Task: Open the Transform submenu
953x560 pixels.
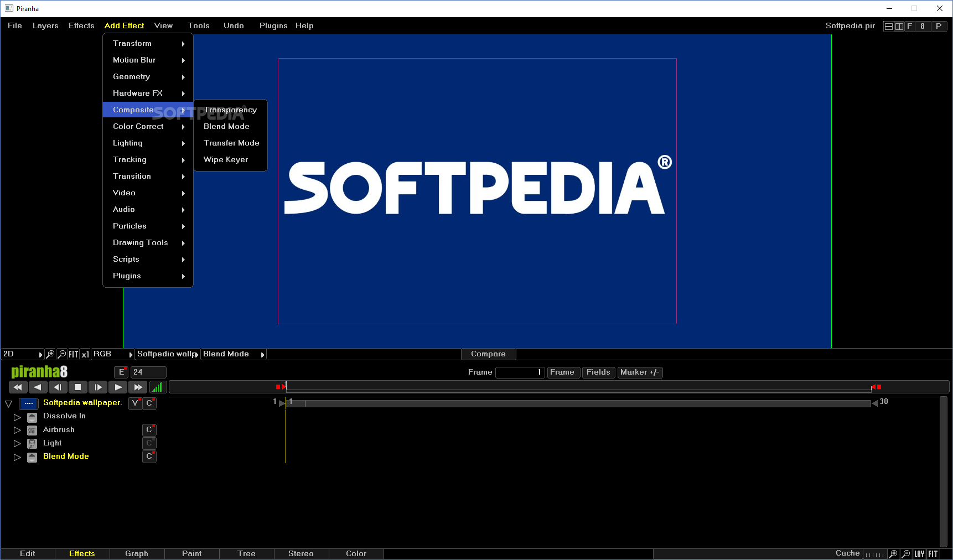Action: (x=148, y=43)
